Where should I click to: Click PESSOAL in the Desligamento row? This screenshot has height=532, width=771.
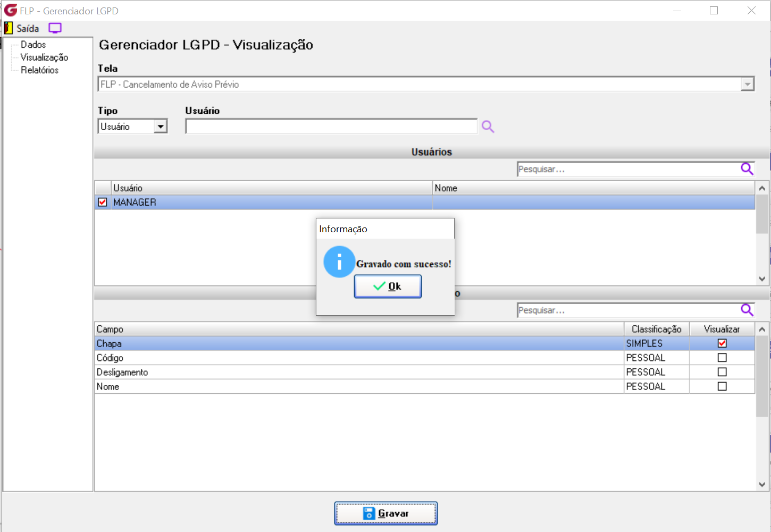coord(657,372)
